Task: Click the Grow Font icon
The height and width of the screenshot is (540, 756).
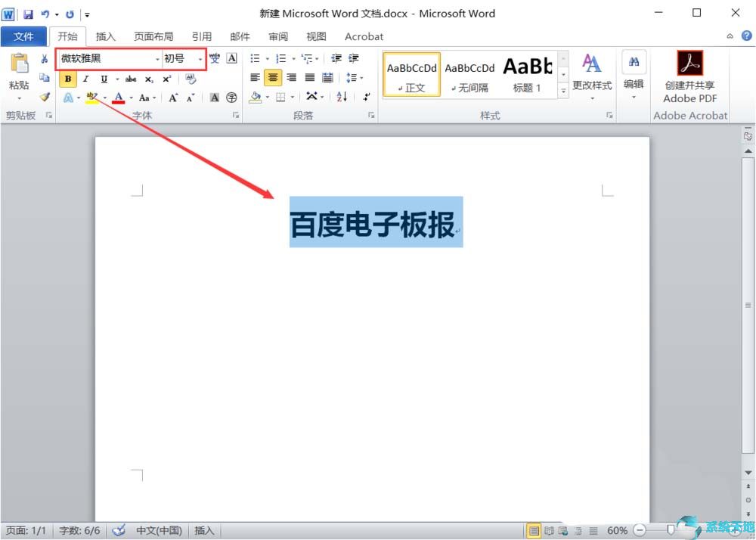Action: click(173, 98)
